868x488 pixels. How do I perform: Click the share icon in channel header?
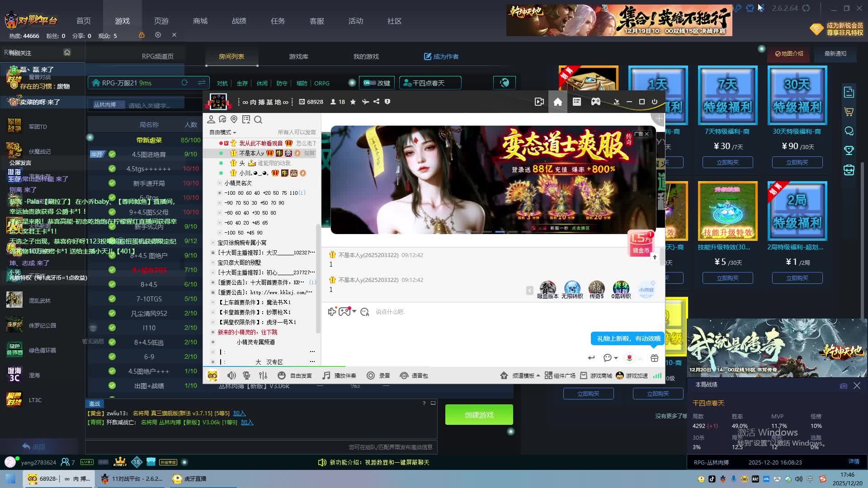point(377,102)
